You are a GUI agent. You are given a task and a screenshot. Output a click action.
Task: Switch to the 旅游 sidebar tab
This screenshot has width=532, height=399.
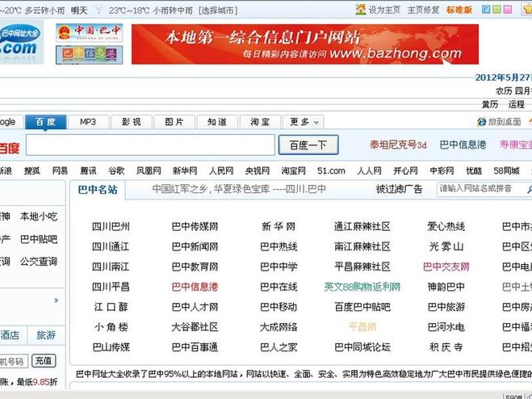tap(46, 335)
